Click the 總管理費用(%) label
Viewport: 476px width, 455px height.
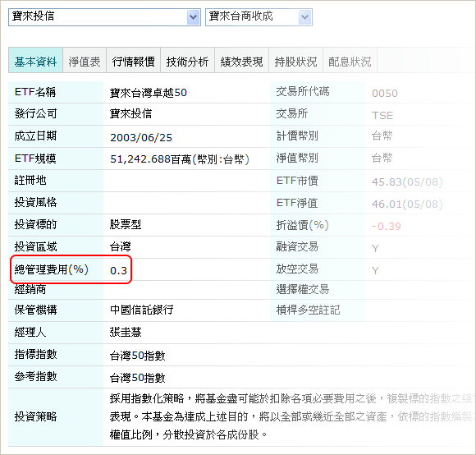click(x=52, y=269)
